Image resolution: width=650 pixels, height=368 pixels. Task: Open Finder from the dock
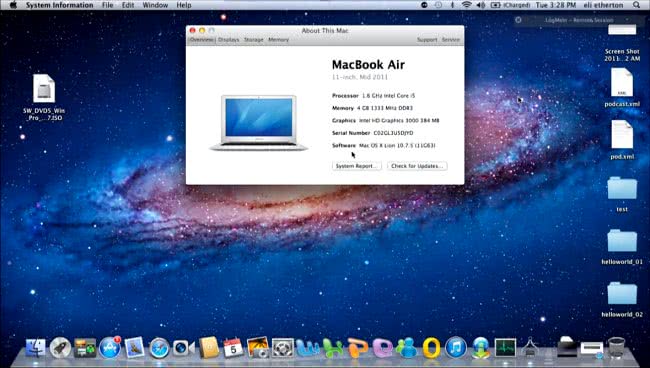point(36,347)
